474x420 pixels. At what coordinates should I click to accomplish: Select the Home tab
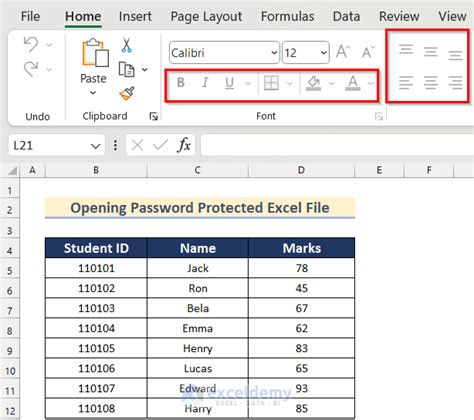[x=83, y=16]
